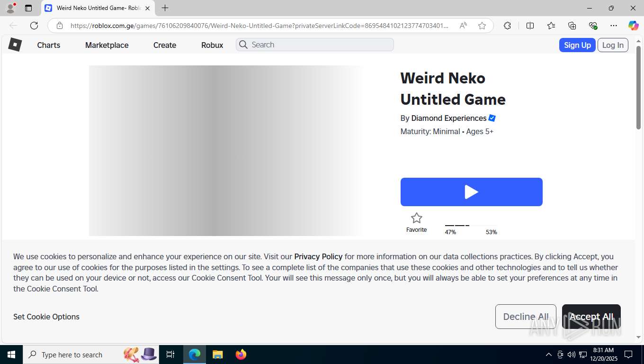This screenshot has width=644, height=364.
Task: Click the Log In button
Action: click(613, 45)
